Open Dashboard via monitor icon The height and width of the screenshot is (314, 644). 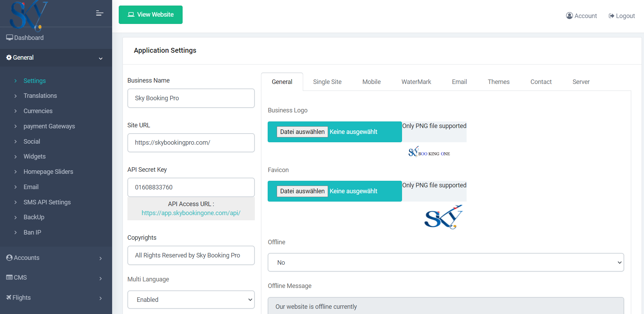click(9, 37)
